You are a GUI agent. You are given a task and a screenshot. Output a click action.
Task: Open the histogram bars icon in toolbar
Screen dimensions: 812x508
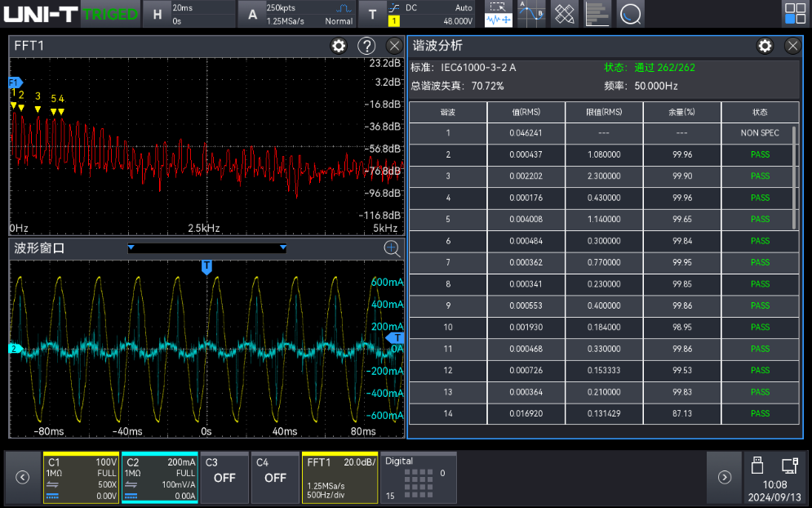coord(597,13)
